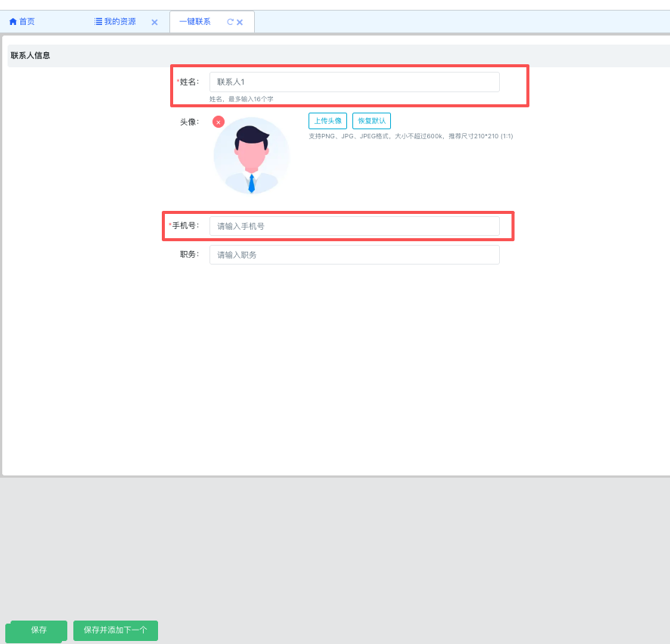Screen dimensions: 670x644
Task: Click the list icon beside 我的资源
Action: [x=98, y=22]
